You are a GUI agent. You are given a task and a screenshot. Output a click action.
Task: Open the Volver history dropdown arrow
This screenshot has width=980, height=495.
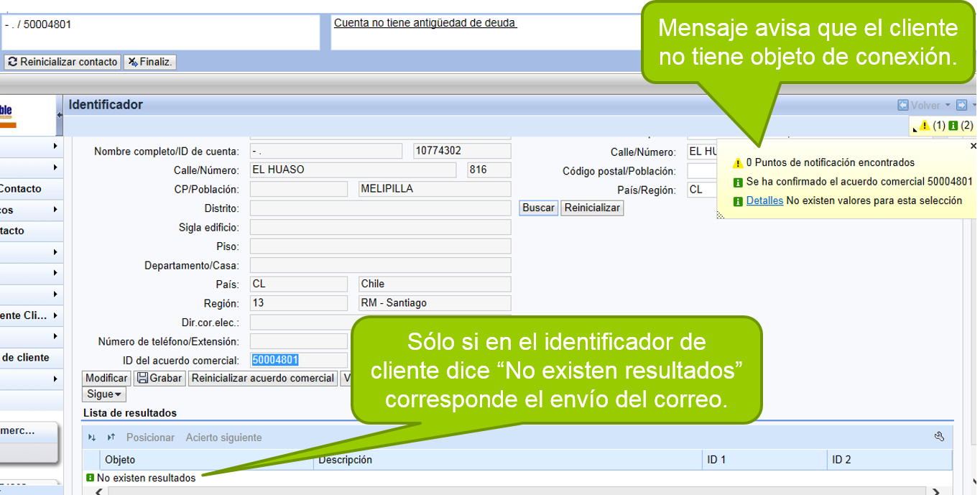click(x=948, y=106)
